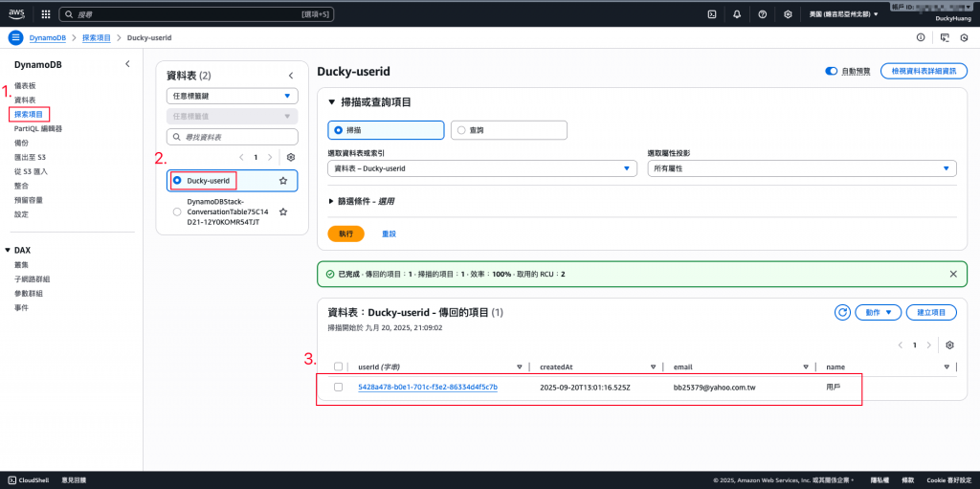Sort by the userId column arrow
980x489 pixels.
coord(520,367)
